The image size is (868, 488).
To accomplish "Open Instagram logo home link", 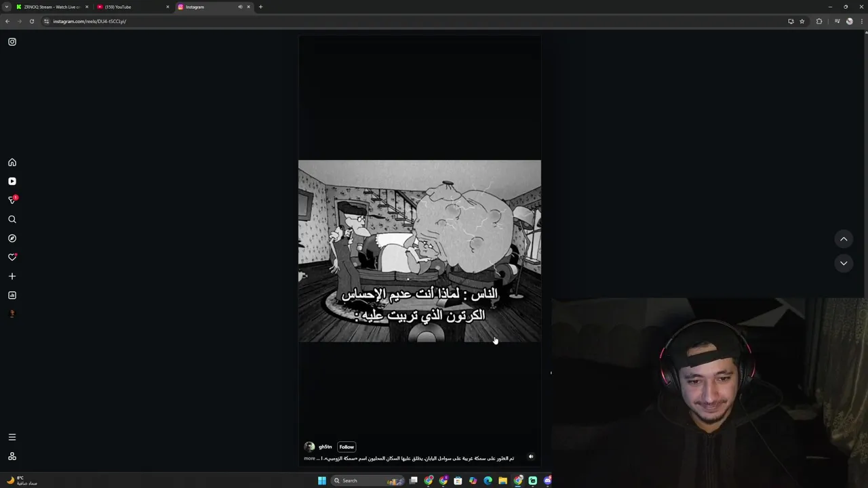I will pyautogui.click(x=12, y=42).
